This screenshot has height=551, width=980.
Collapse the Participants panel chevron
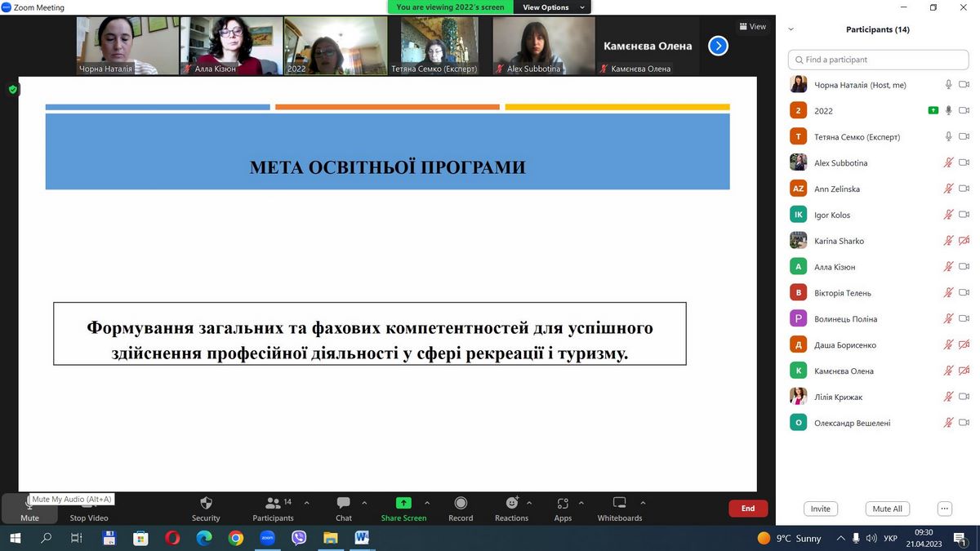[x=791, y=29]
